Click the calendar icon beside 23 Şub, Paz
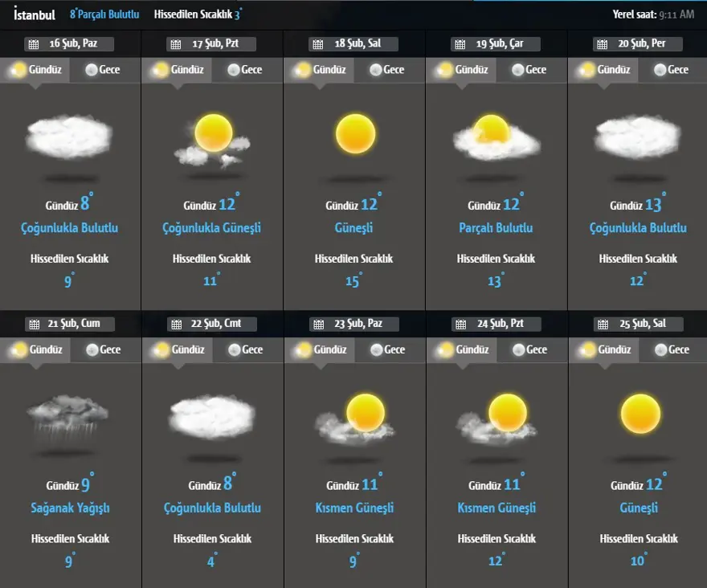Viewport: 707px width, 588px height. [x=317, y=325]
